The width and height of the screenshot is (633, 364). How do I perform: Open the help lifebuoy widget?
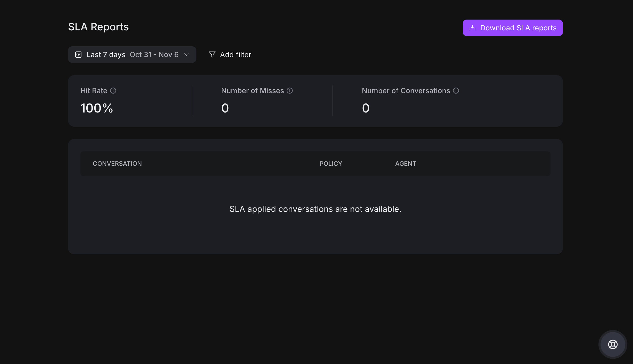pyautogui.click(x=613, y=344)
